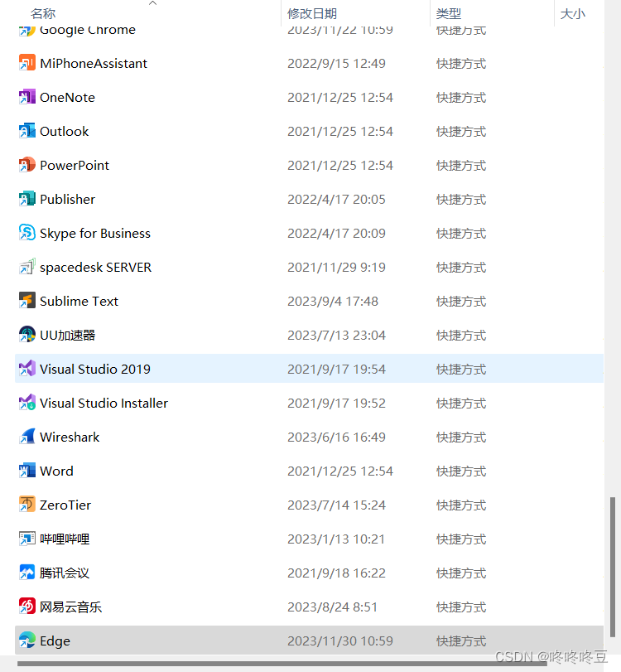The width and height of the screenshot is (621, 672).
Task: Select the file name ZeroTier
Action: tap(65, 505)
